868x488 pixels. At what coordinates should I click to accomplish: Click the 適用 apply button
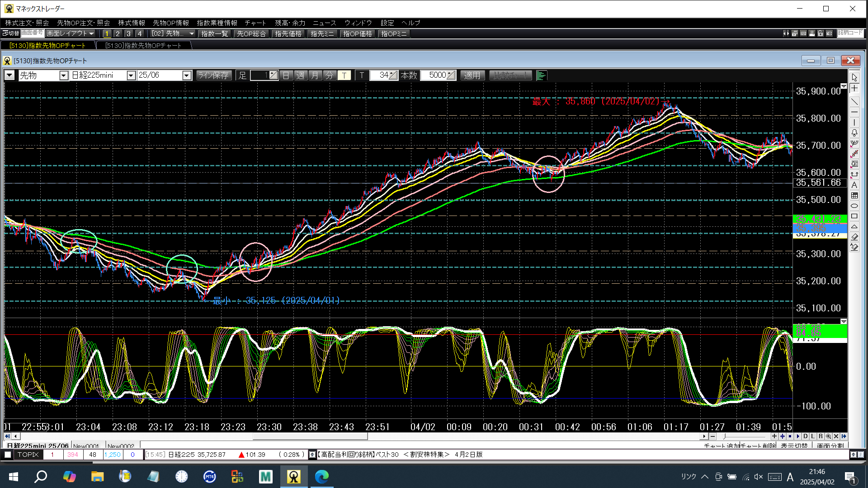pyautogui.click(x=472, y=75)
